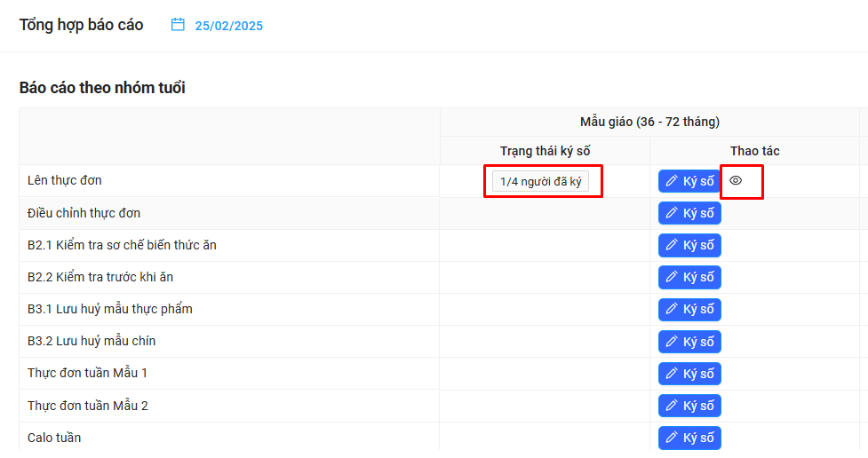Click Ký số for B3.2 Lưu huỷ mẫu chín

pos(689,342)
